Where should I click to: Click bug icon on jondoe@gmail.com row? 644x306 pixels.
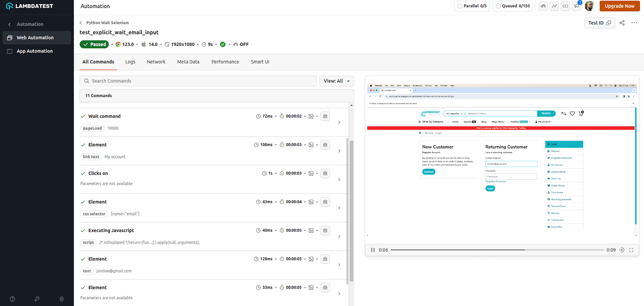pos(325,259)
